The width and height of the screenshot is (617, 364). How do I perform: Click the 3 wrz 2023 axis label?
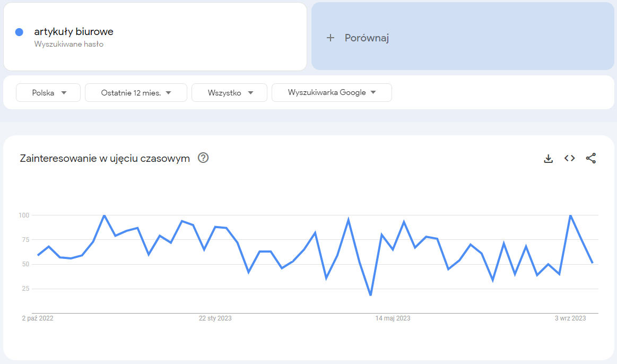[569, 318]
